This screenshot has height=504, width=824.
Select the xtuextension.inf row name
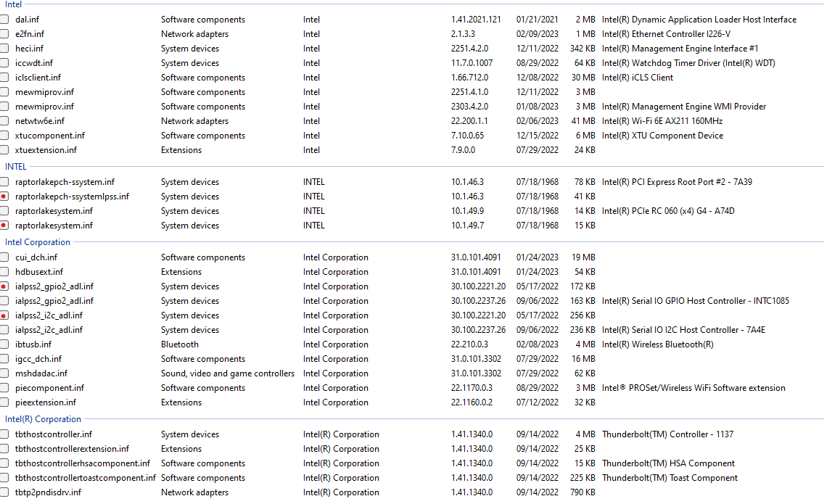point(46,150)
